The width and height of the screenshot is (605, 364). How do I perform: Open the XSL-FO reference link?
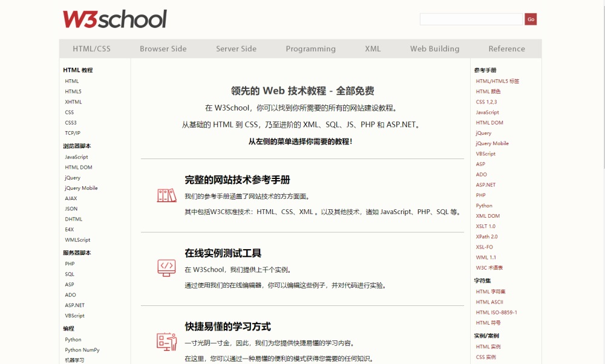click(x=484, y=247)
